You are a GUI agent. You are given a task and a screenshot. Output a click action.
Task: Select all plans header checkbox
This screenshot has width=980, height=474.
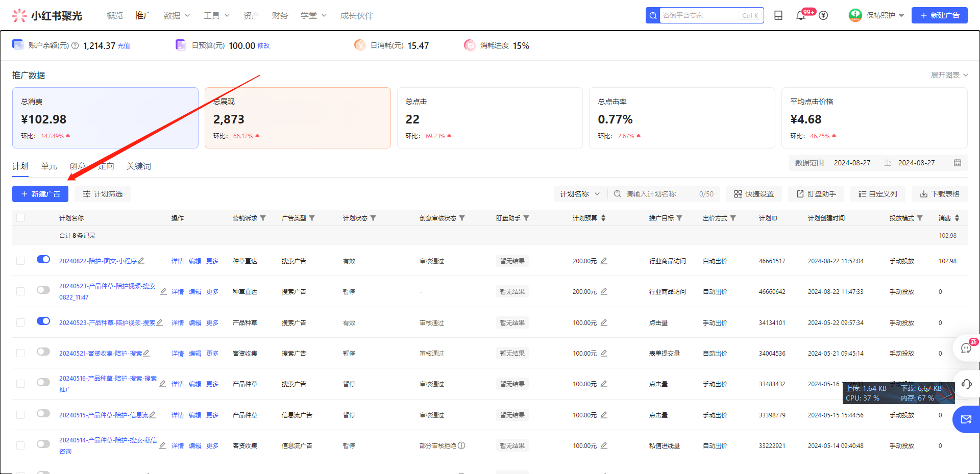(20, 218)
